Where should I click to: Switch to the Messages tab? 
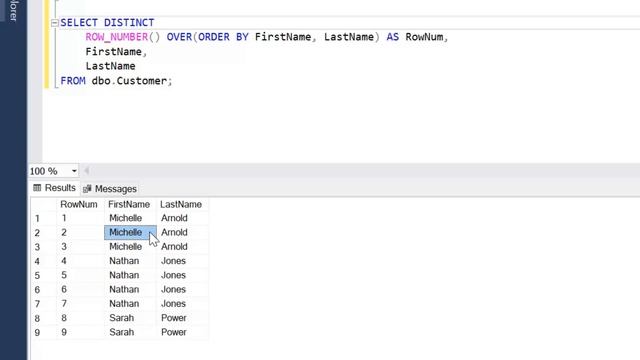pos(110,189)
